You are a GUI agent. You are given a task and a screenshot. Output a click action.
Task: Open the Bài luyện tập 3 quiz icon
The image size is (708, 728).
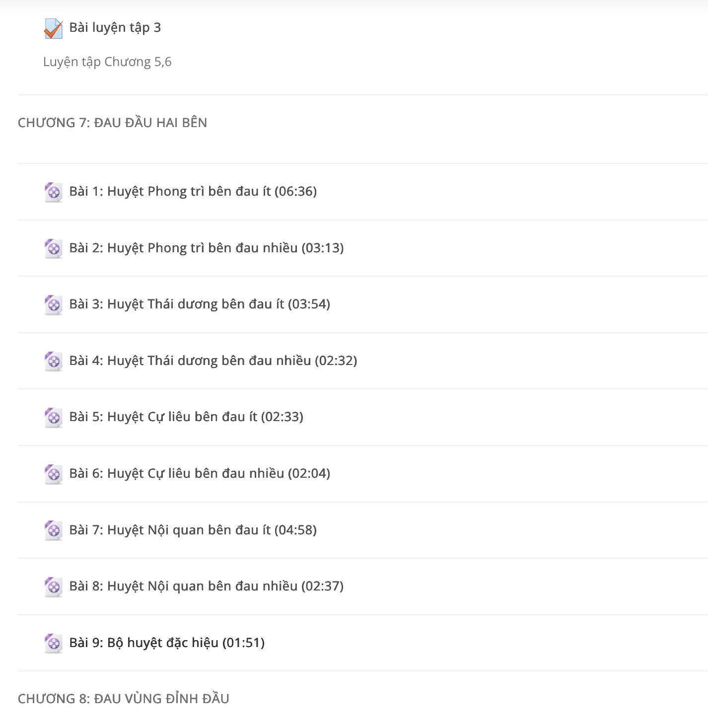coord(53,28)
